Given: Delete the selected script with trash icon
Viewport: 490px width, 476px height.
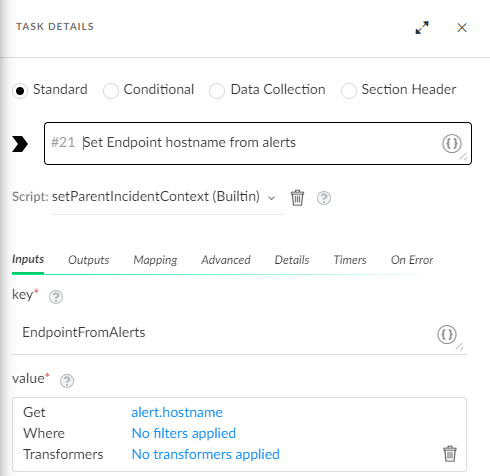Looking at the screenshot, I should pyautogui.click(x=297, y=198).
